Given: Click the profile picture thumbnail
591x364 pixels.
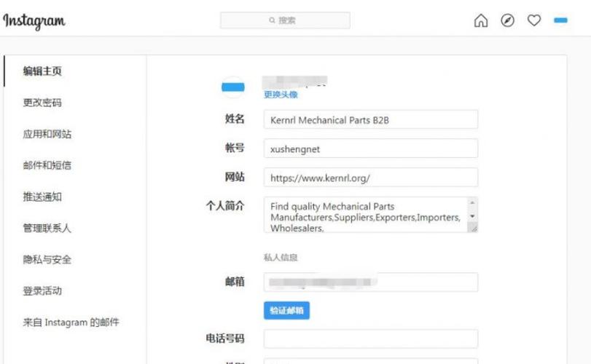Looking at the screenshot, I should (x=232, y=87).
